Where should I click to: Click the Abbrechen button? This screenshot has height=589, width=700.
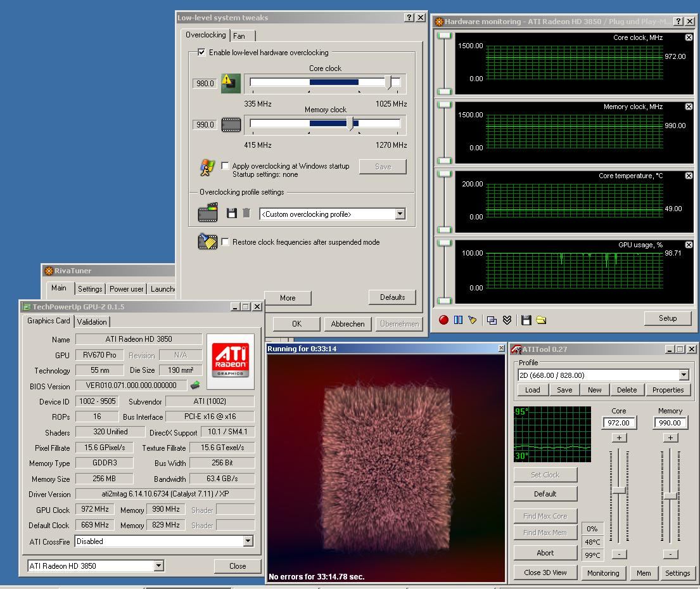point(348,323)
